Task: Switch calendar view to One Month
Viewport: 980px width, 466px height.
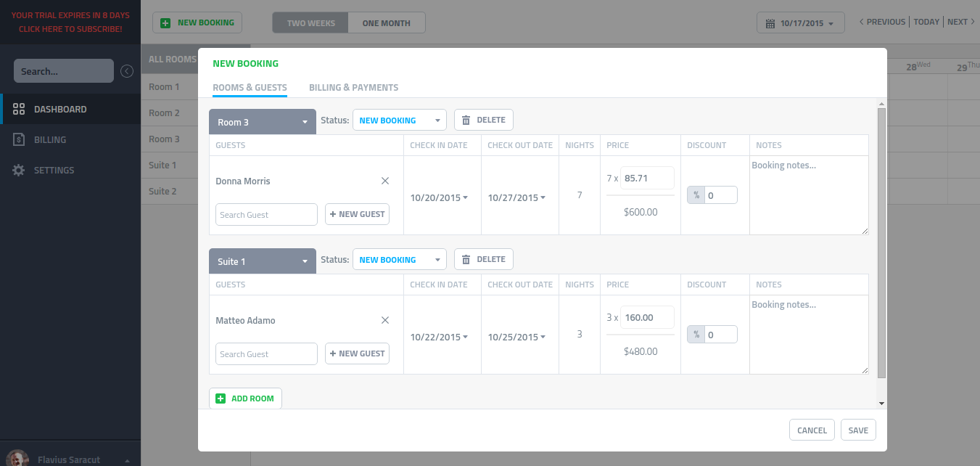Action: 387,23
